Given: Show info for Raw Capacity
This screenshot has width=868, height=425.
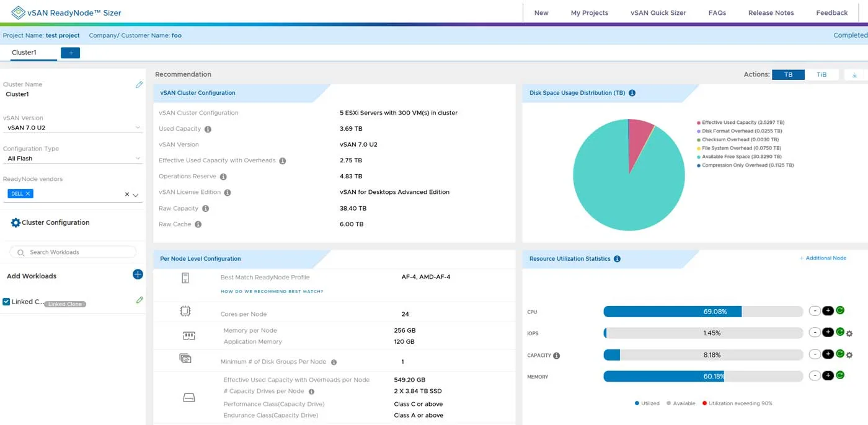Looking at the screenshot, I should coord(205,209).
